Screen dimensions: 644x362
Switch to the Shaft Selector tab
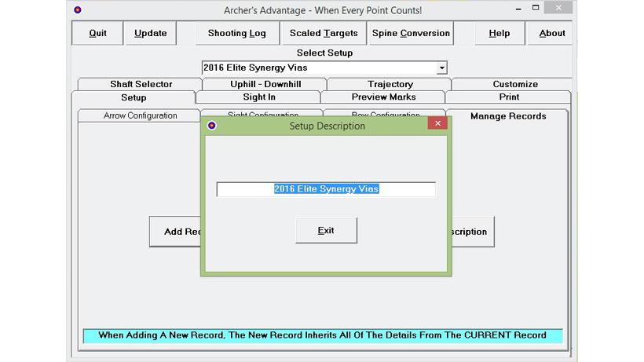(x=141, y=84)
